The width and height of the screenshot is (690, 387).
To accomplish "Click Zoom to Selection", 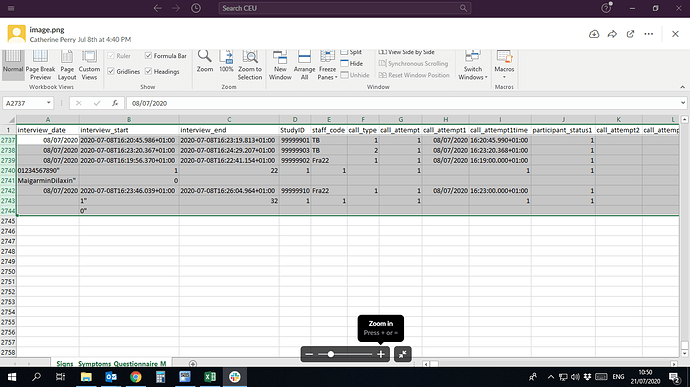I will (250, 65).
